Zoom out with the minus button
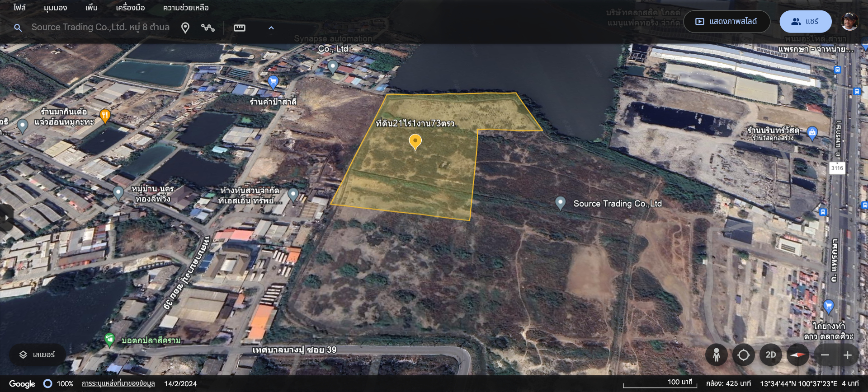Viewport: 868px width, 392px height. (x=825, y=355)
